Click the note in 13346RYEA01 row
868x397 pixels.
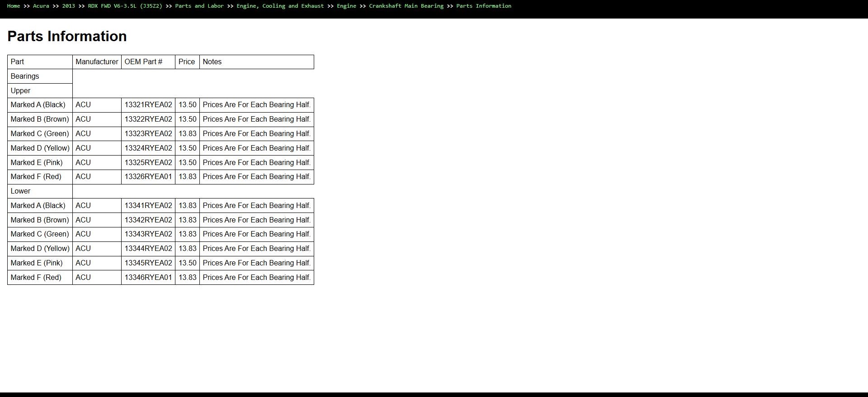pyautogui.click(x=257, y=278)
